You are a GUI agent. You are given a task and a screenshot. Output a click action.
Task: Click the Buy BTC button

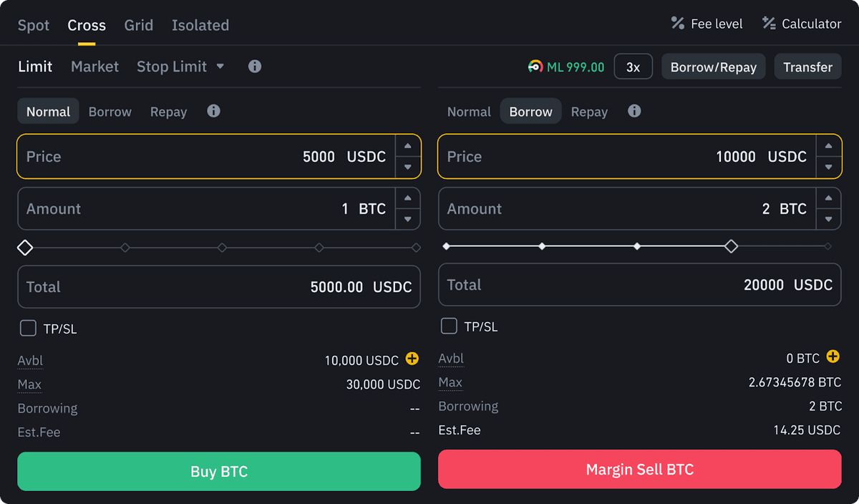(x=218, y=471)
